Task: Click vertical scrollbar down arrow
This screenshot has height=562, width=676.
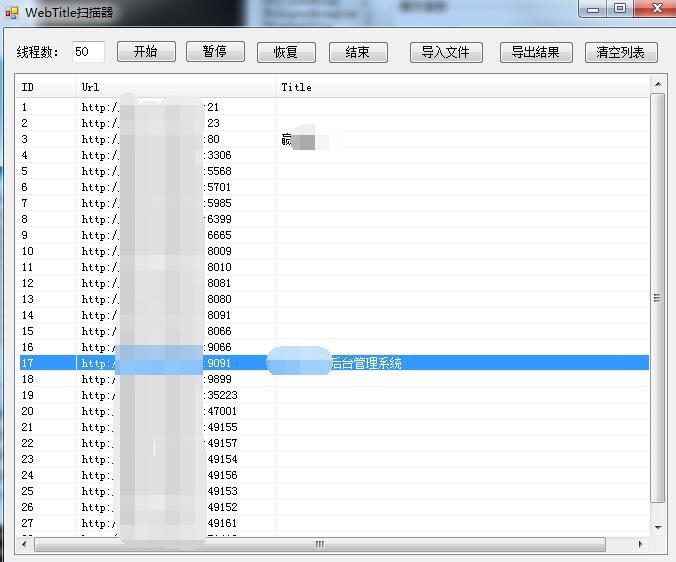Action: tap(657, 527)
